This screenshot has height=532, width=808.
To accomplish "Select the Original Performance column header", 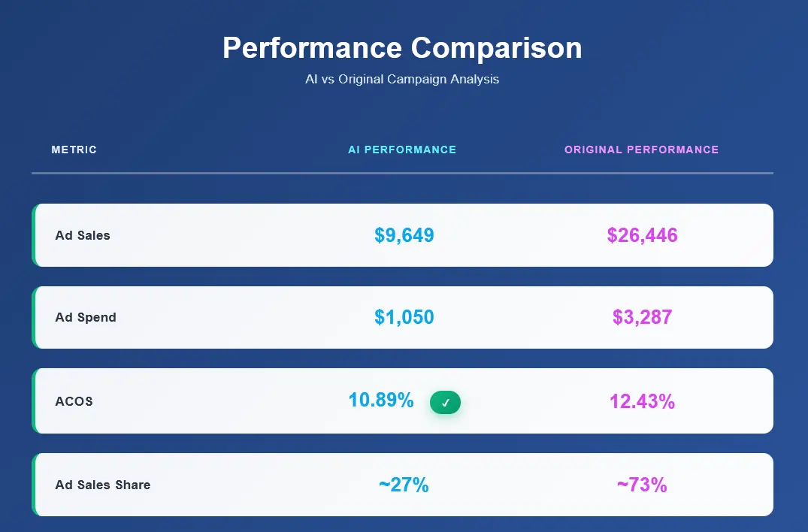I will (x=641, y=150).
